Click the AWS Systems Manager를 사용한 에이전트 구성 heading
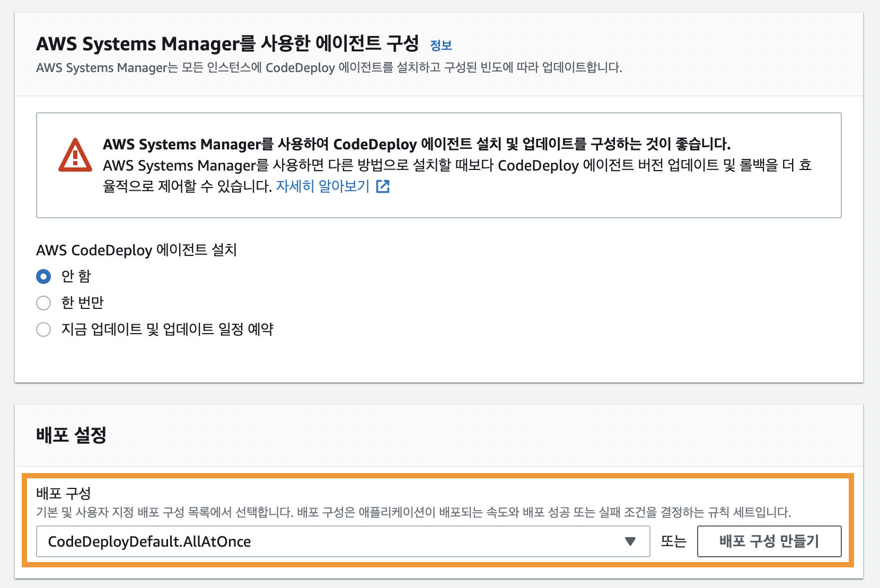880x588 pixels. click(x=227, y=43)
